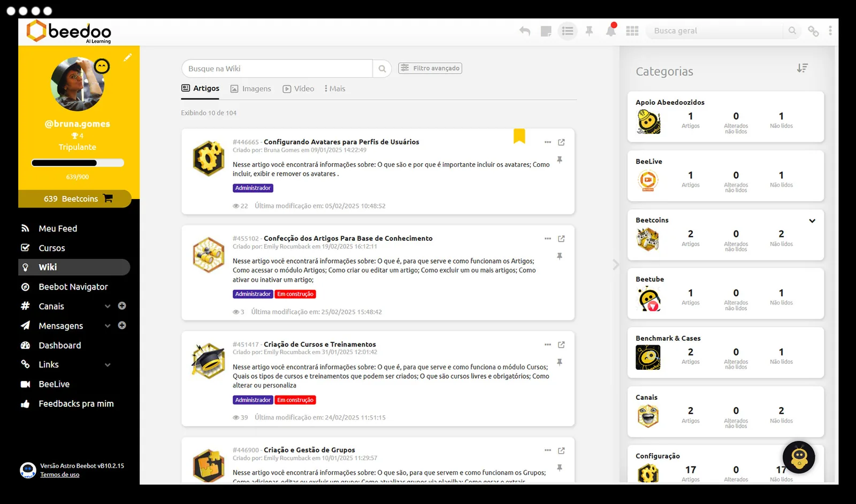Open the Termos de uso link
The height and width of the screenshot is (504, 856).
click(60, 475)
